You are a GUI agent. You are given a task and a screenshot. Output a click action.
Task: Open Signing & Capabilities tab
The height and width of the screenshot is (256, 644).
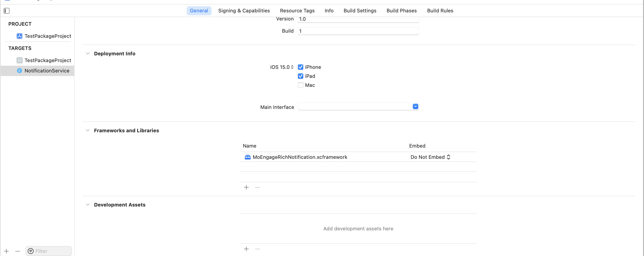[x=244, y=11]
